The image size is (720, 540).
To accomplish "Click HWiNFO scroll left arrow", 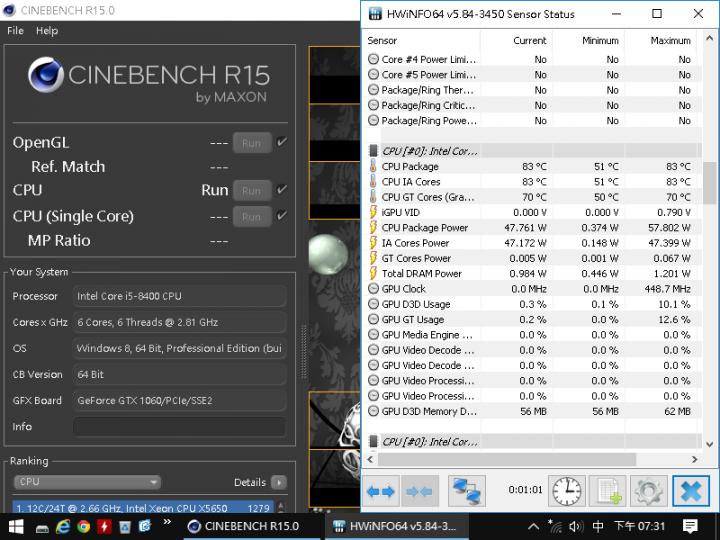I will pyautogui.click(x=370, y=459).
